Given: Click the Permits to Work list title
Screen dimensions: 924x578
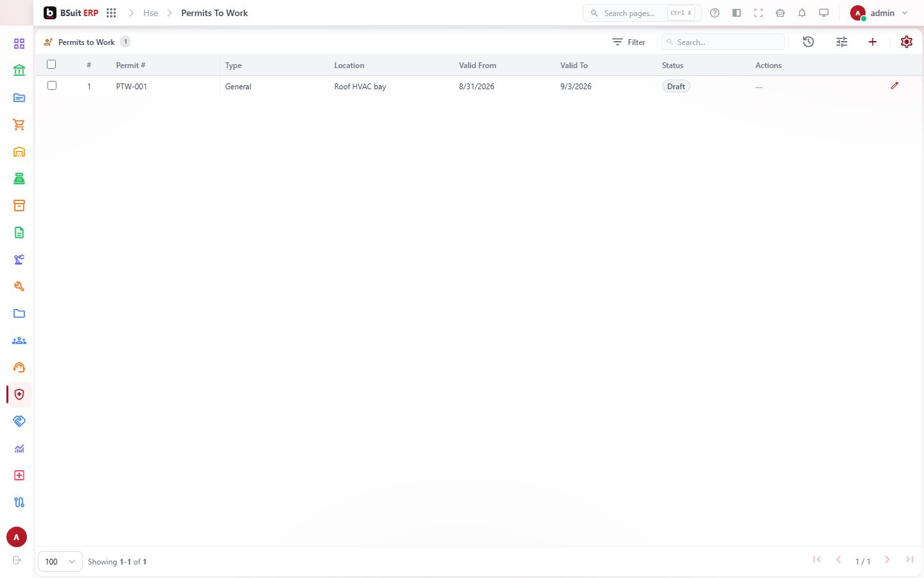Looking at the screenshot, I should 87,42.
